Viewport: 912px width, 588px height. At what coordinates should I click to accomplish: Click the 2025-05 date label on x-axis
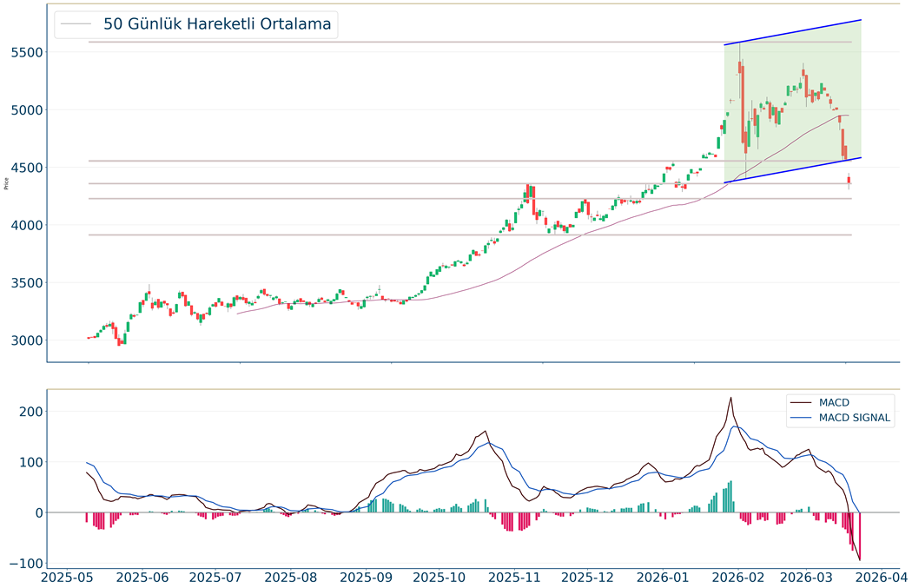pyautogui.click(x=69, y=576)
